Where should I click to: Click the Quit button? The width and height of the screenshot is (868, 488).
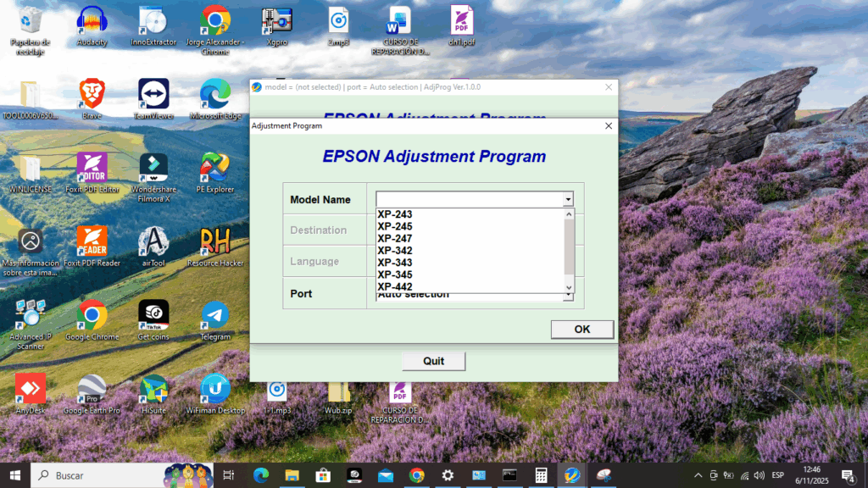point(433,361)
